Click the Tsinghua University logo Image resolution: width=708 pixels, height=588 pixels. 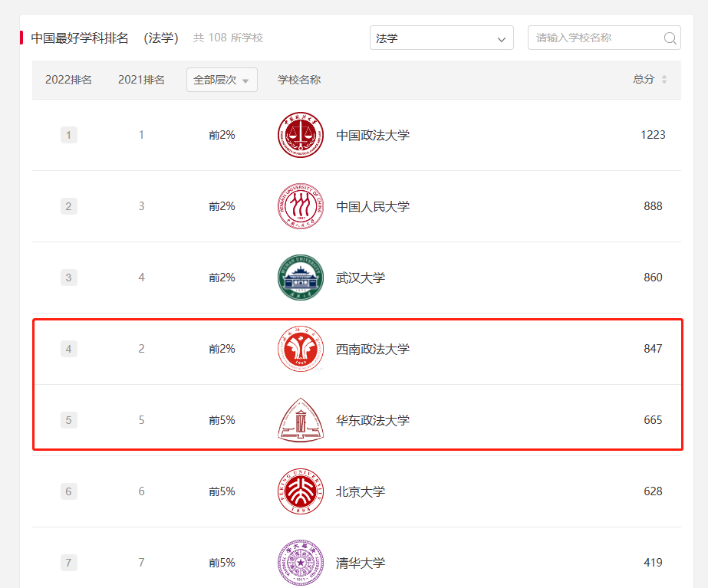pos(301,563)
